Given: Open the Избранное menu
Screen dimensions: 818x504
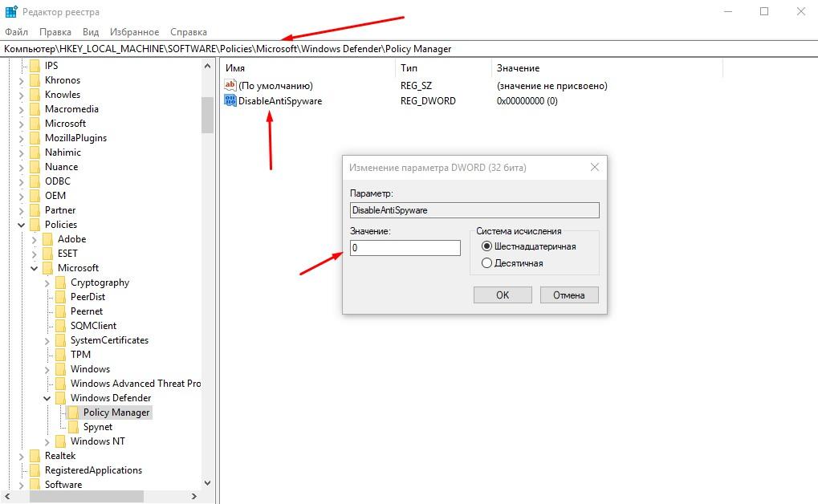Looking at the screenshot, I should pyautogui.click(x=135, y=32).
